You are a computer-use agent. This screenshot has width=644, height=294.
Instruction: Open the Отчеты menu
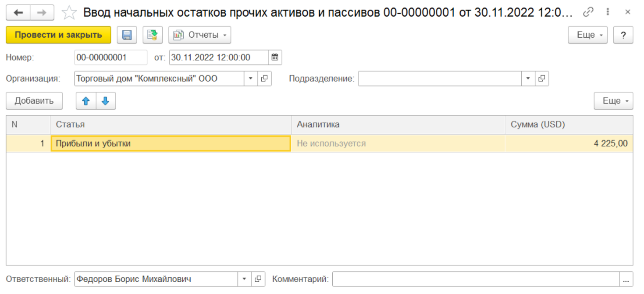pyautogui.click(x=200, y=35)
